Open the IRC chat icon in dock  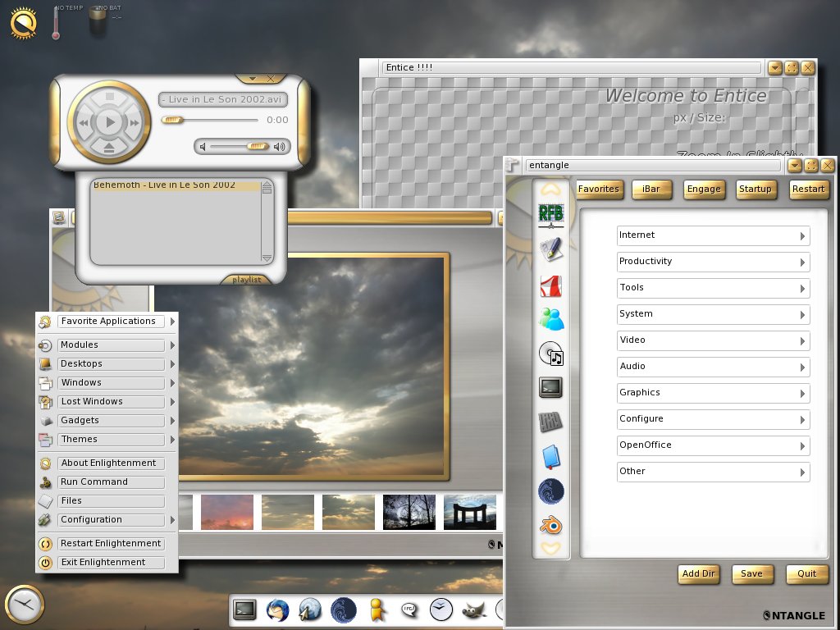[x=409, y=609]
